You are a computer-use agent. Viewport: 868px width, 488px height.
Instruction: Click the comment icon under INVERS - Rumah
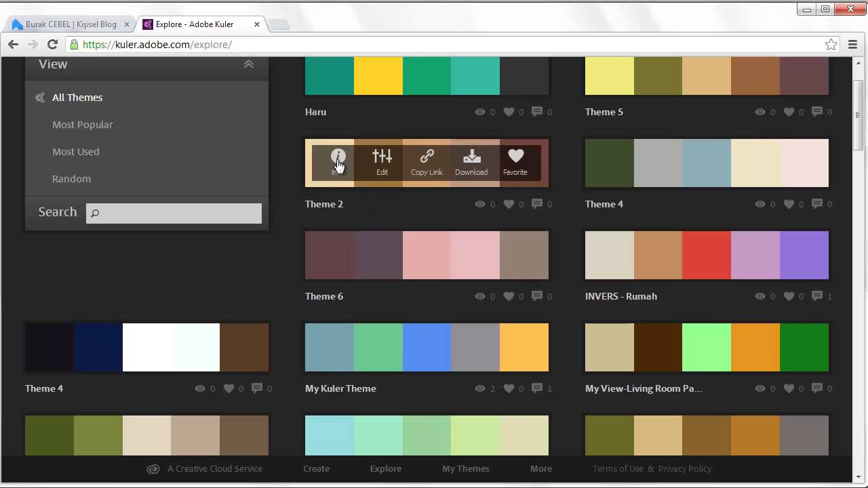tap(817, 296)
